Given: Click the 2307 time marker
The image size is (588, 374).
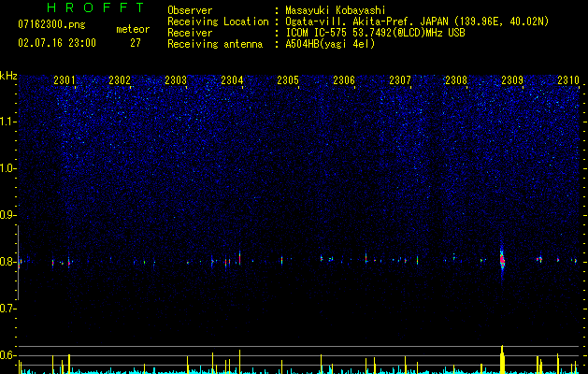Looking at the screenshot, I should (x=400, y=80).
